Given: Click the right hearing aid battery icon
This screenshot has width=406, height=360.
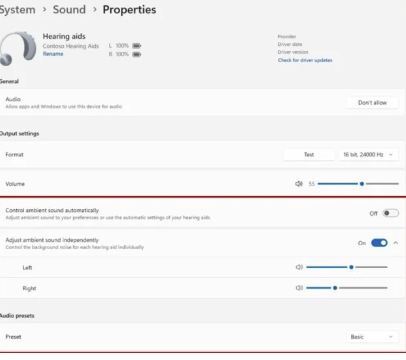Looking at the screenshot, I should (137, 54).
